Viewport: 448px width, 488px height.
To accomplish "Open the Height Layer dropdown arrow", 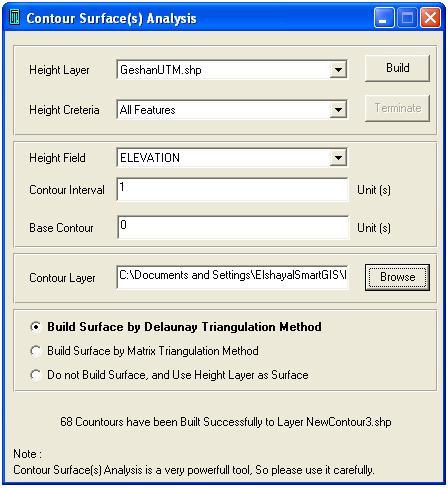I will tap(338, 70).
